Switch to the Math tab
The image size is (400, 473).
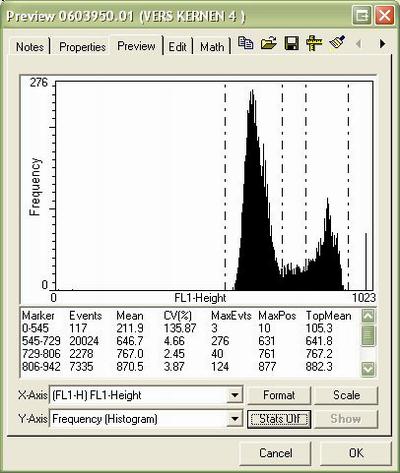[212, 47]
